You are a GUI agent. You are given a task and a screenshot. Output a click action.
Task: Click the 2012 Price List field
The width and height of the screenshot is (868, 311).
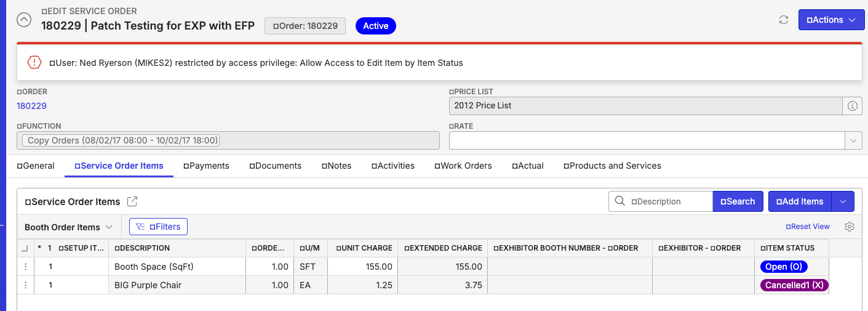click(645, 106)
